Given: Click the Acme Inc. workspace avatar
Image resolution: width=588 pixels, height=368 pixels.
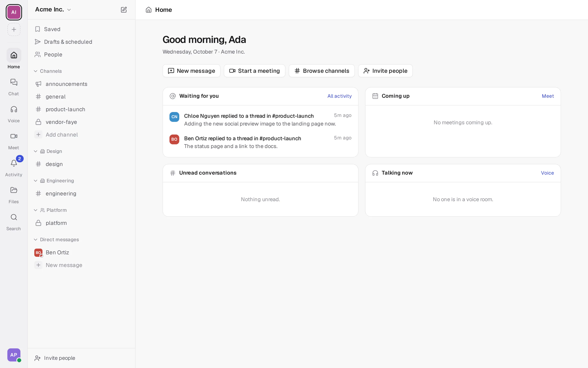Looking at the screenshot, I should 14,12.
